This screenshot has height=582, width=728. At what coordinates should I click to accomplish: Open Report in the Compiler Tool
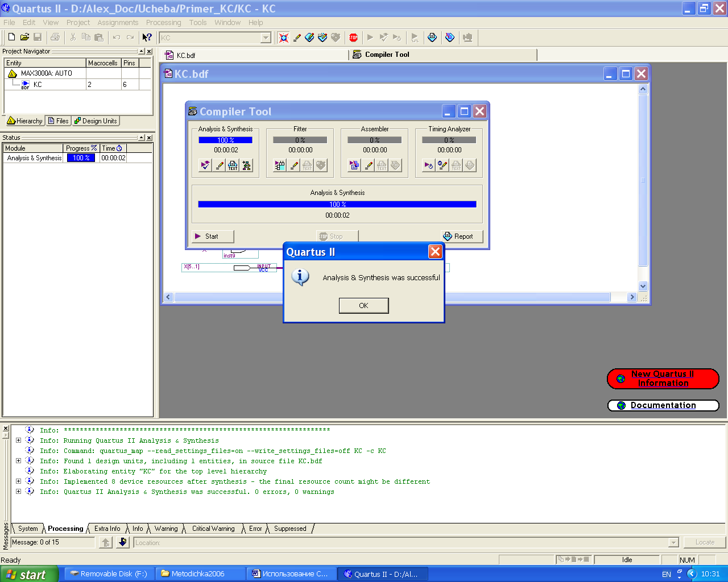click(x=462, y=236)
